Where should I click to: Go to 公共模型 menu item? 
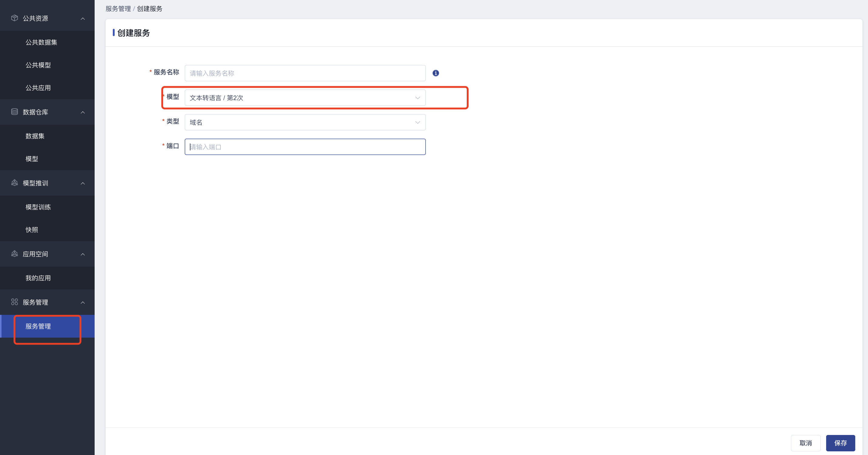[38, 65]
